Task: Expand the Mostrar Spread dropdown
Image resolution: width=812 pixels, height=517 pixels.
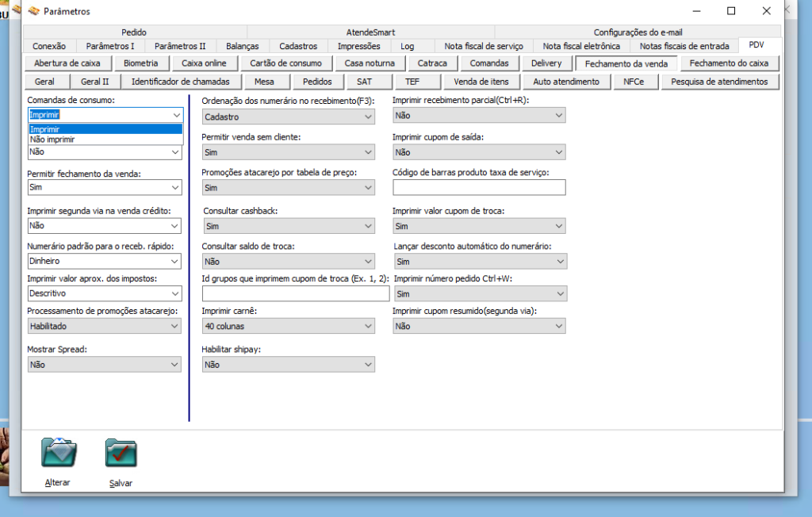Action: [x=105, y=365]
